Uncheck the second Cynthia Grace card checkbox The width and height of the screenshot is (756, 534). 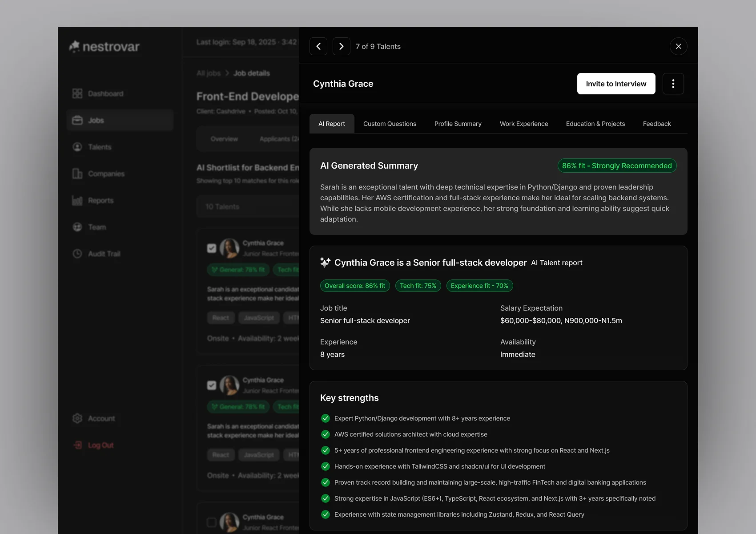[212, 385]
